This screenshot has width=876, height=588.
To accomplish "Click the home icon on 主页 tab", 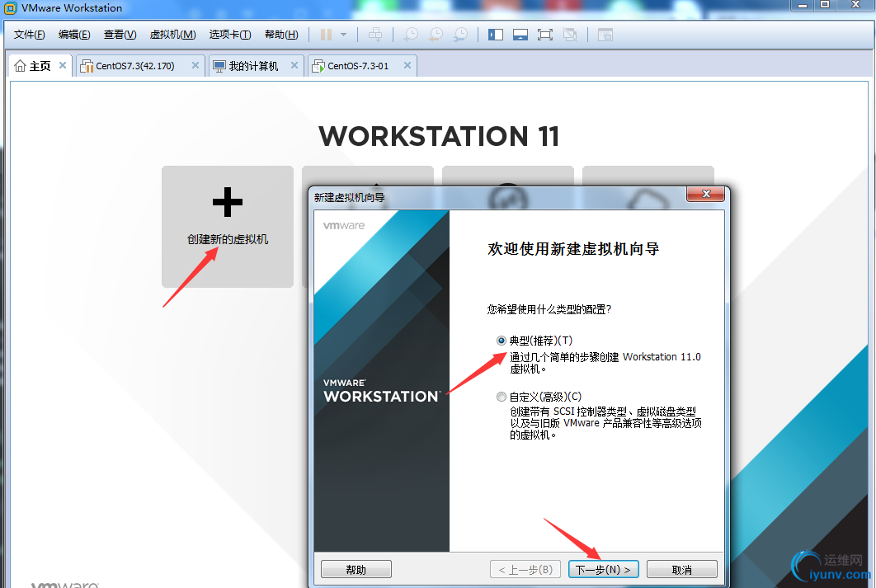I will pos(20,66).
